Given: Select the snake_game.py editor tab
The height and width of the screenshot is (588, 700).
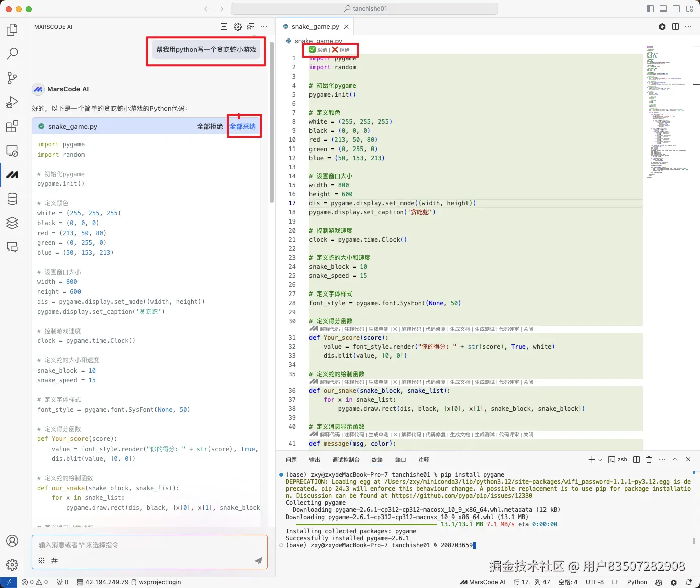Looking at the screenshot, I should [x=315, y=27].
